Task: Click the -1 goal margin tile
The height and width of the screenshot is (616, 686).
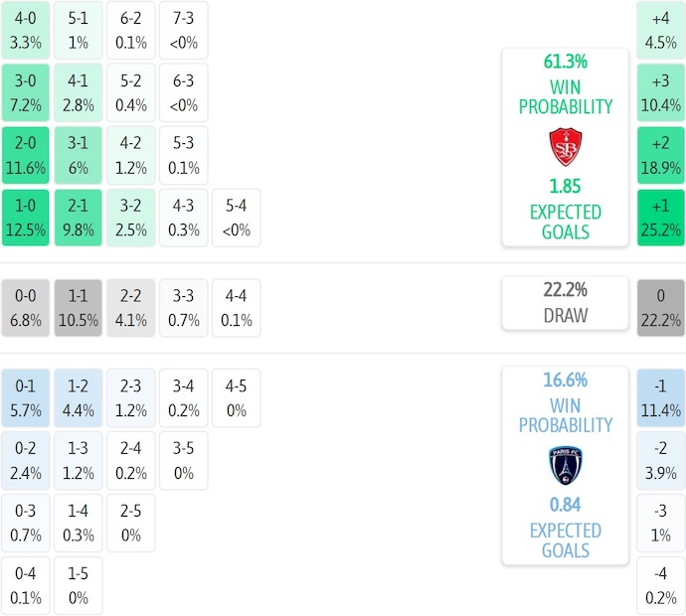Action: point(661,397)
